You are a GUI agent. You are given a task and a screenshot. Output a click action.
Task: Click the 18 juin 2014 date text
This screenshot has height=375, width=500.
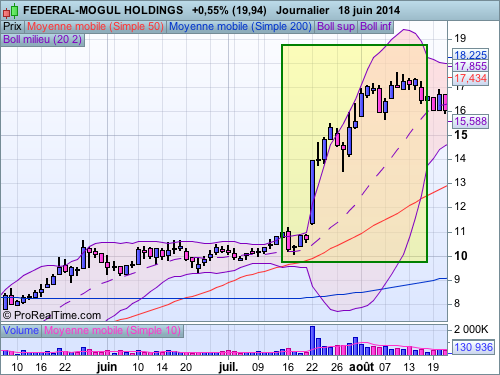click(x=369, y=10)
